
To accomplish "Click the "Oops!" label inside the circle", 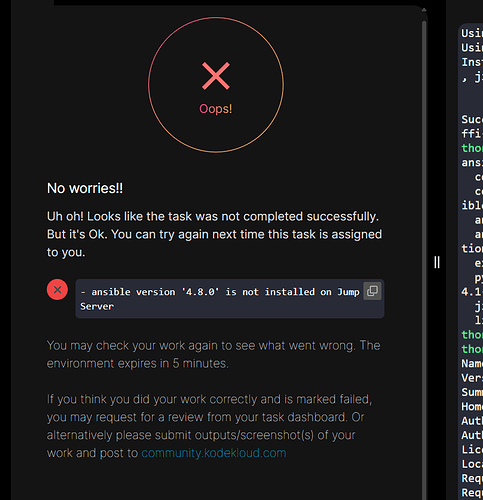I will tap(216, 109).
